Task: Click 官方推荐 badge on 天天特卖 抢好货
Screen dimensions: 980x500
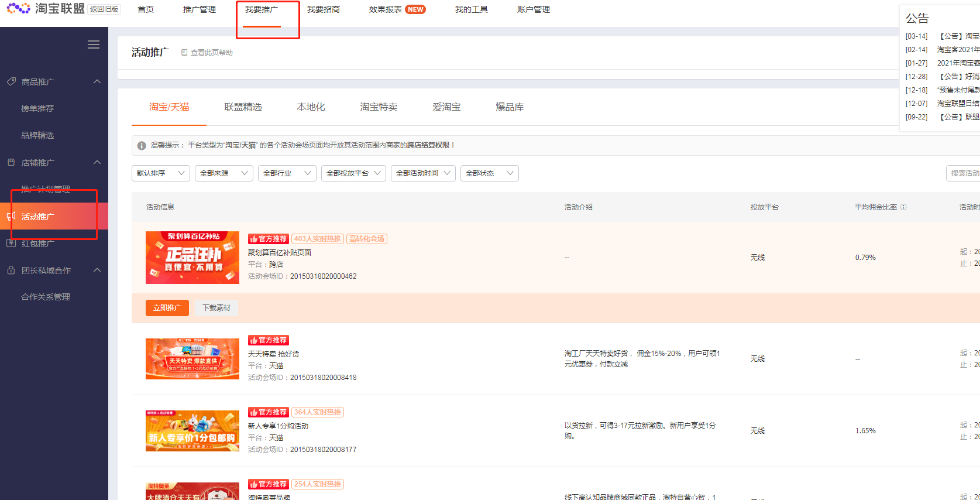Action: tap(269, 340)
